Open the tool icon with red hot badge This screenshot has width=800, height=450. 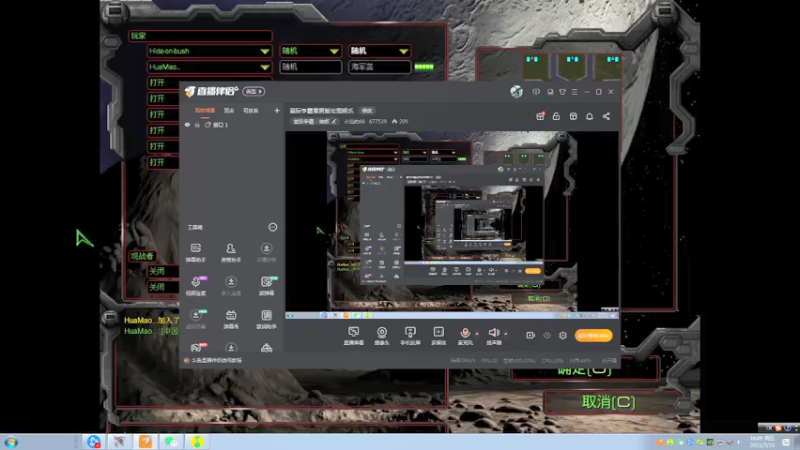(x=196, y=347)
